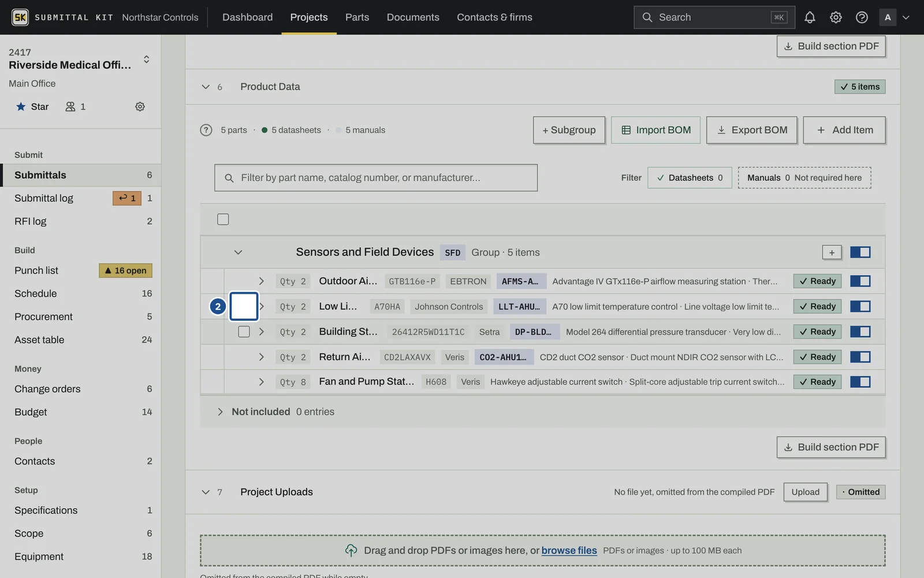Check the Low Limit A70HA row checkbox
924x578 pixels.
(x=244, y=306)
